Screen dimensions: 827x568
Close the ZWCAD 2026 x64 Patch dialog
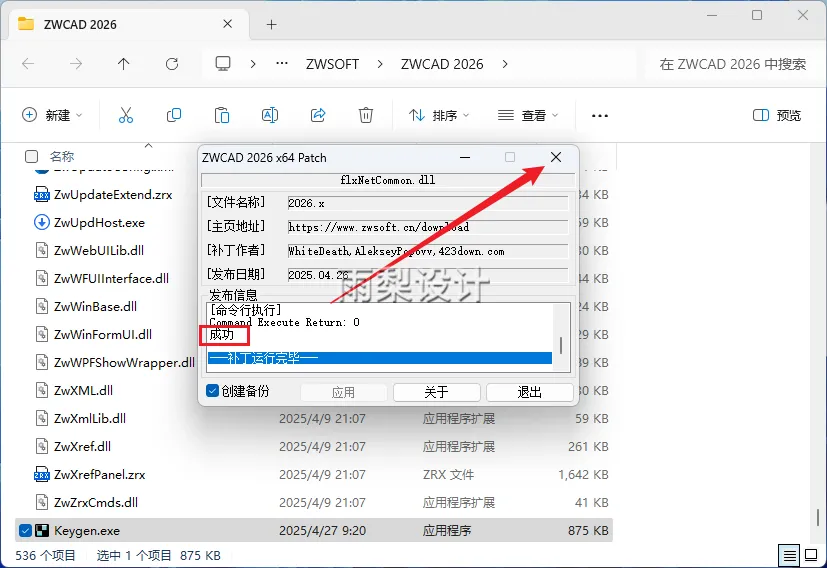556,157
